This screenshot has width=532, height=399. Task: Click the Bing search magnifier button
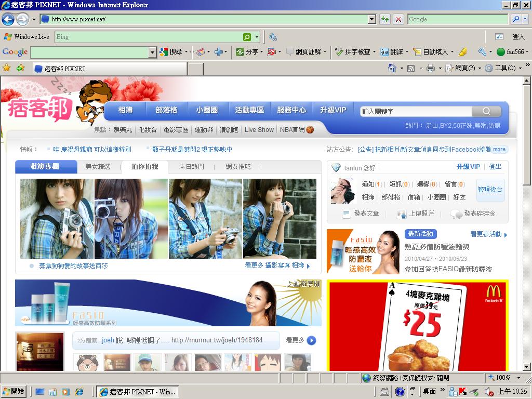[x=247, y=37]
